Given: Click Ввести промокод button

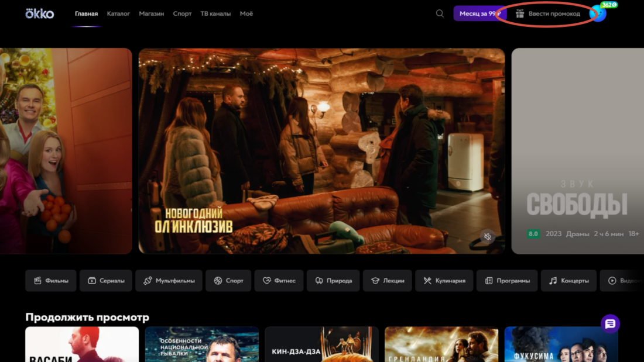Looking at the screenshot, I should click(x=548, y=13).
